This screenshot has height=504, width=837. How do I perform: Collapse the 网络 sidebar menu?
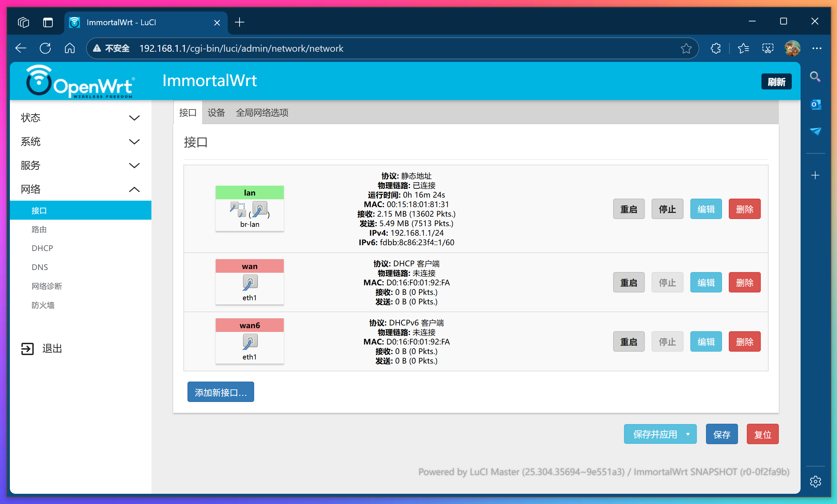134,189
